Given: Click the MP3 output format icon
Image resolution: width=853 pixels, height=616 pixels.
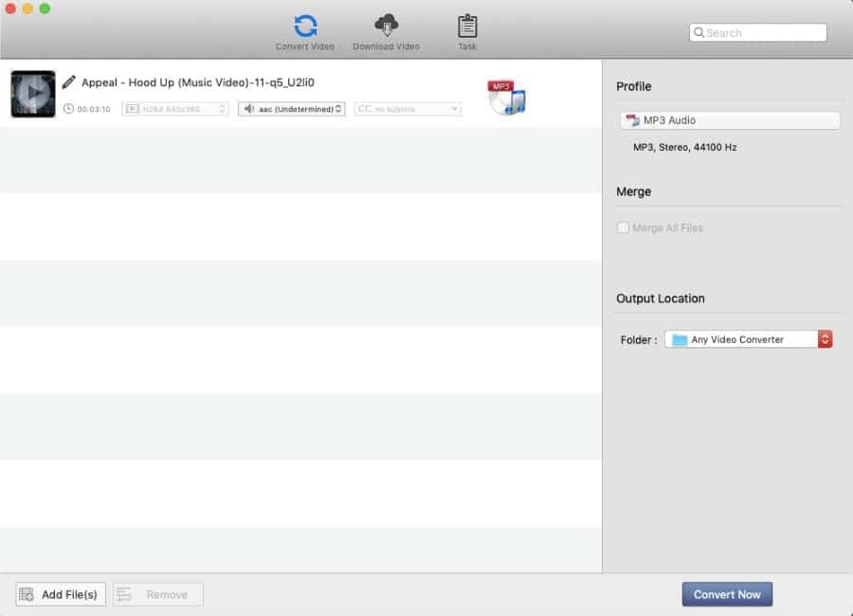Looking at the screenshot, I should coord(506,97).
